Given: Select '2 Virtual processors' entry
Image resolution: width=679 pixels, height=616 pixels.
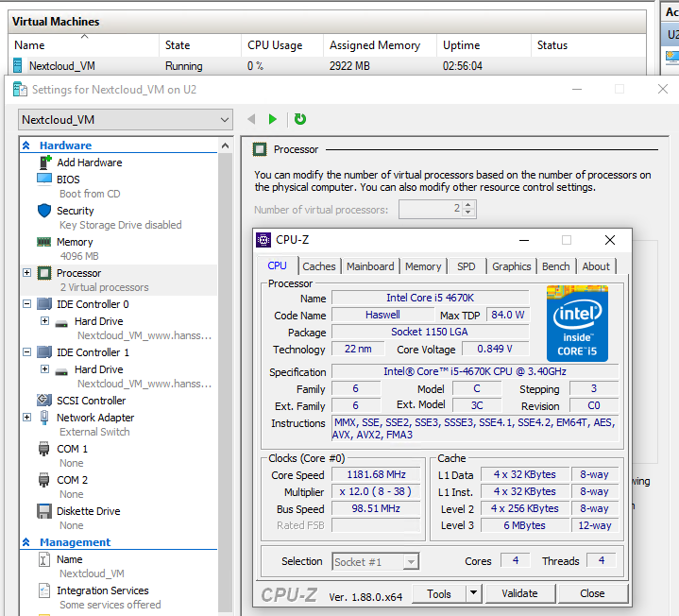Looking at the screenshot, I should tap(105, 287).
